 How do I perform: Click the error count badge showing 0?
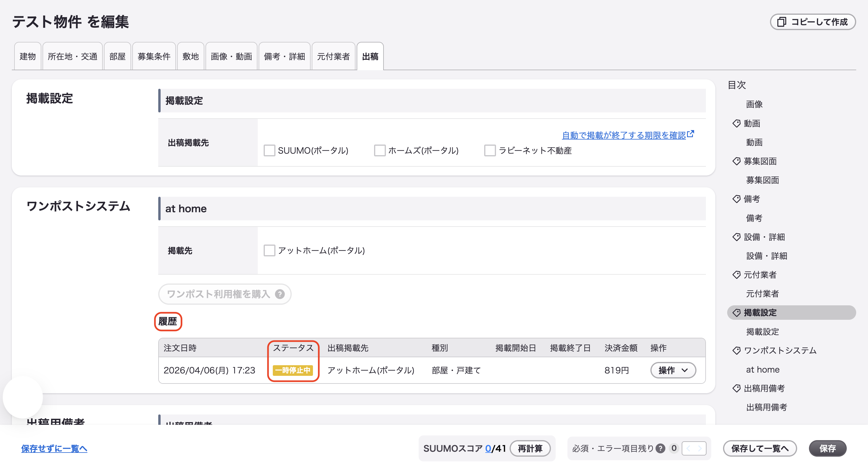[673, 448]
